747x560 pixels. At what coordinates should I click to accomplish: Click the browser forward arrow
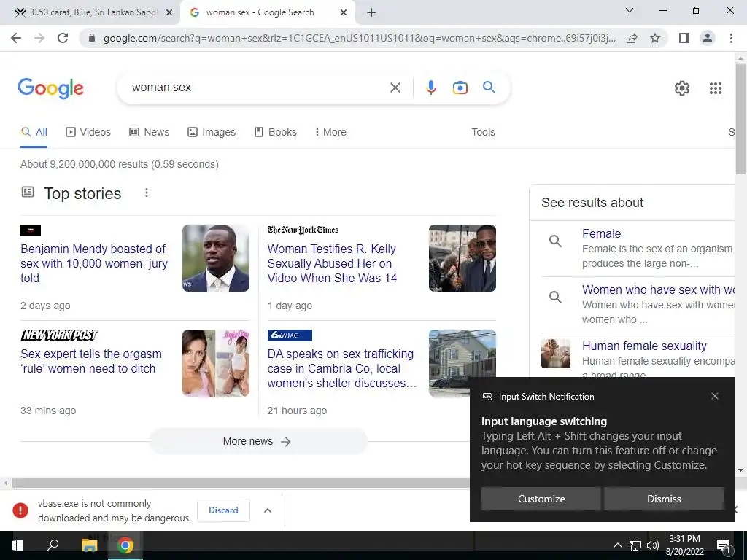point(39,38)
